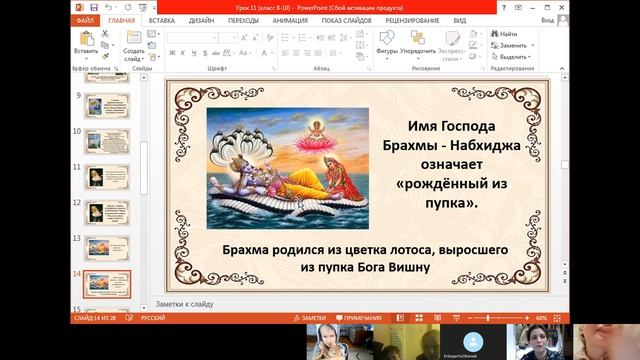Toggle underline Ч formatting
This screenshot has width=640, height=360.
194,53
